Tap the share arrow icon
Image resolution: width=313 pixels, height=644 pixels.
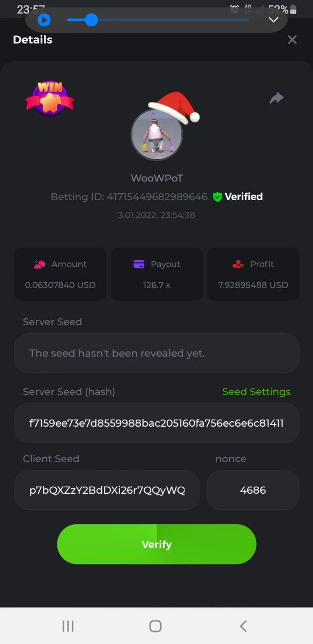pyautogui.click(x=277, y=98)
